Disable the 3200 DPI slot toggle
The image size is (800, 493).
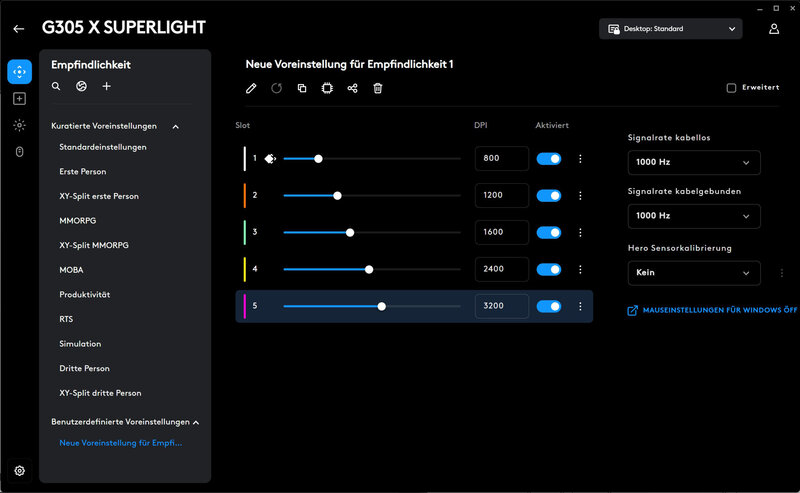[x=549, y=306]
